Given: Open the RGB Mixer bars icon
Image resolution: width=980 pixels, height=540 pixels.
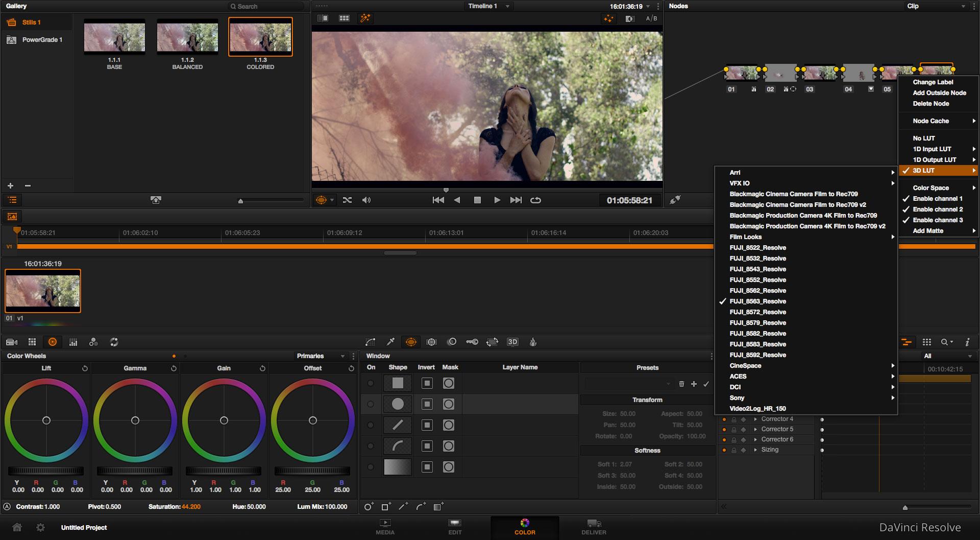Looking at the screenshot, I should click(73, 342).
